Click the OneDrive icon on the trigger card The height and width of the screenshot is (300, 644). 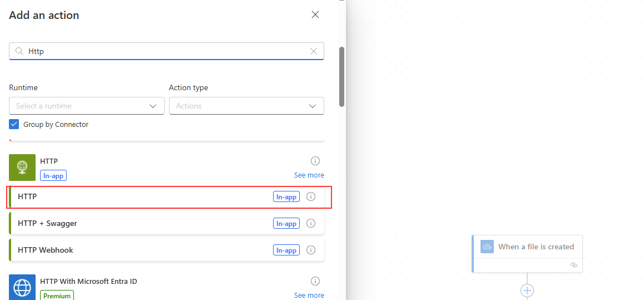[487, 247]
